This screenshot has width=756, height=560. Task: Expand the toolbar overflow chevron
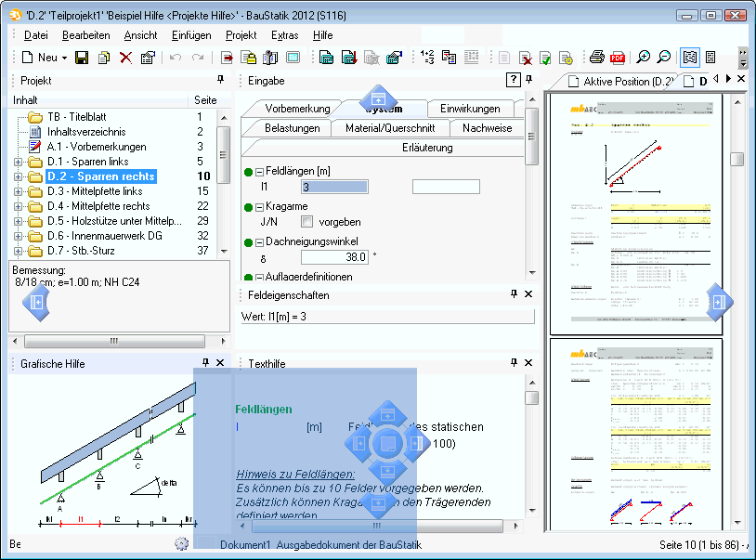click(743, 58)
